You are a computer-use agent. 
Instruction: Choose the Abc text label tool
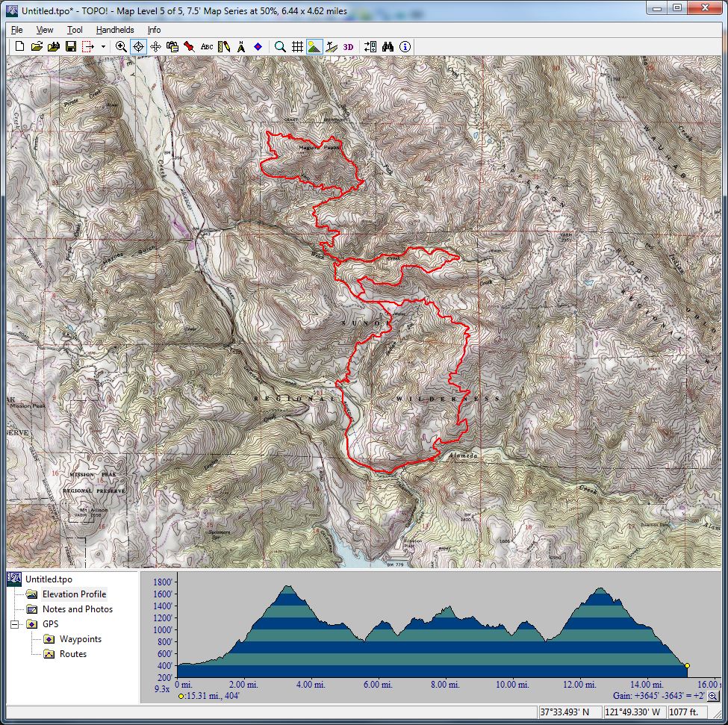point(207,46)
